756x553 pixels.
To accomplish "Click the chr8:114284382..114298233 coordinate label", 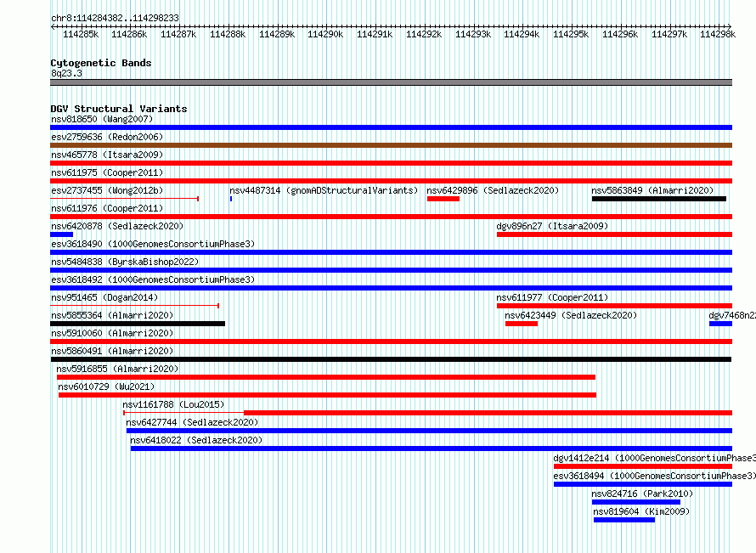I will (x=115, y=18).
